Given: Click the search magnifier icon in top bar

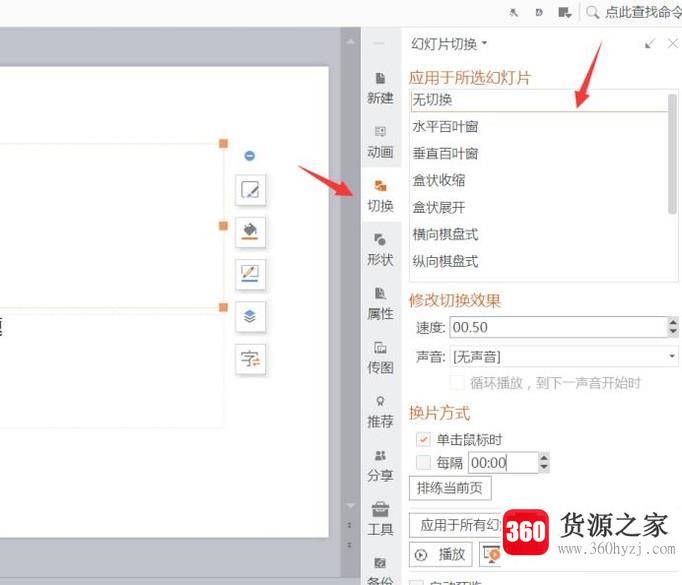Looking at the screenshot, I should 592,12.
